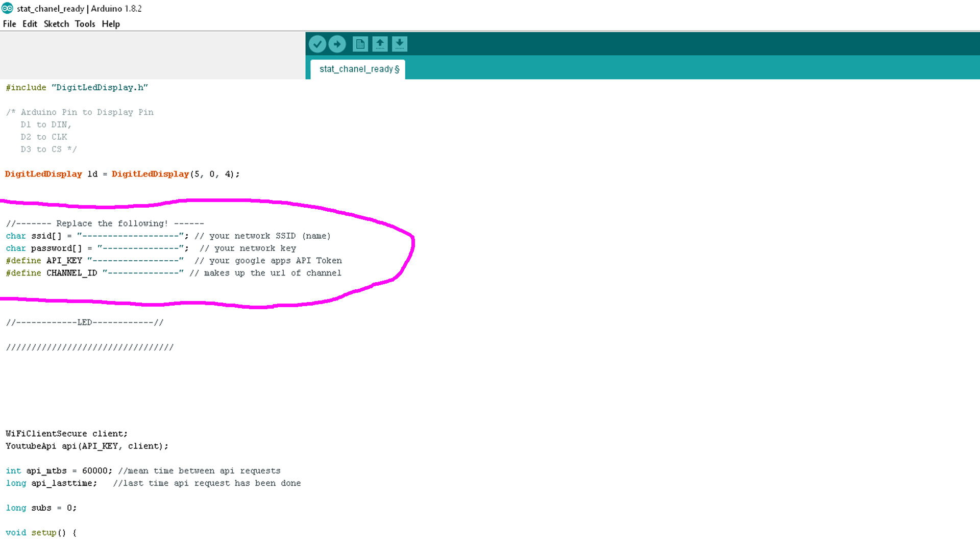Open the Help menu
This screenshot has height=551, width=980.
[x=111, y=24]
